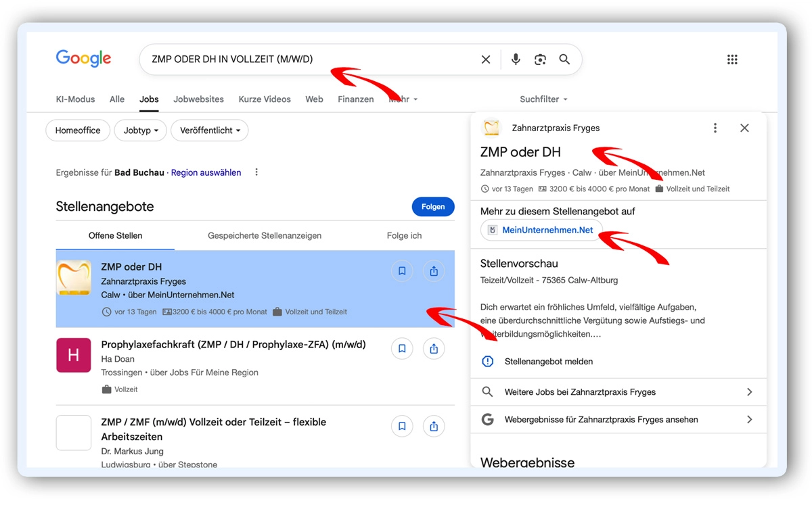The height and width of the screenshot is (505, 812).
Task: Click the magnifier search icon
Action: tap(564, 59)
